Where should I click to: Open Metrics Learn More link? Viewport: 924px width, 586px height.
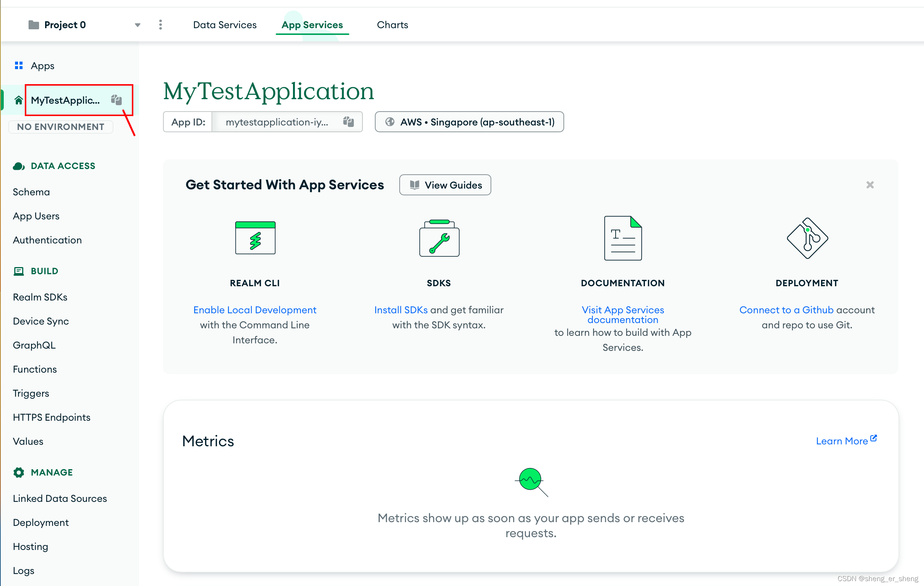point(846,441)
